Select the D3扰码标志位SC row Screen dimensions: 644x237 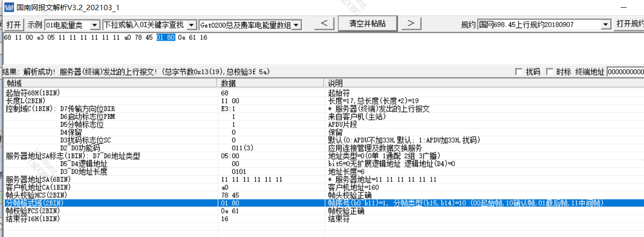click(323, 140)
